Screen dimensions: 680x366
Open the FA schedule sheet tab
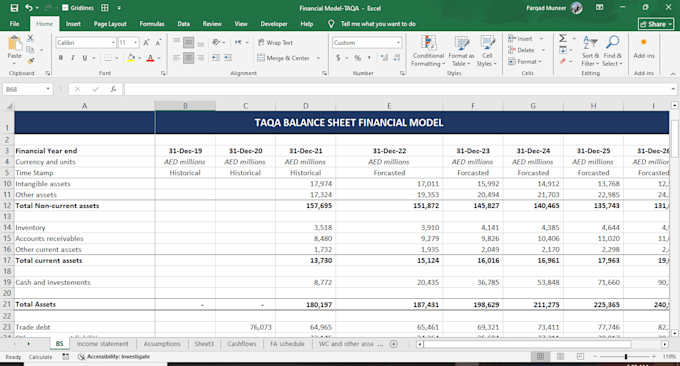coord(287,344)
